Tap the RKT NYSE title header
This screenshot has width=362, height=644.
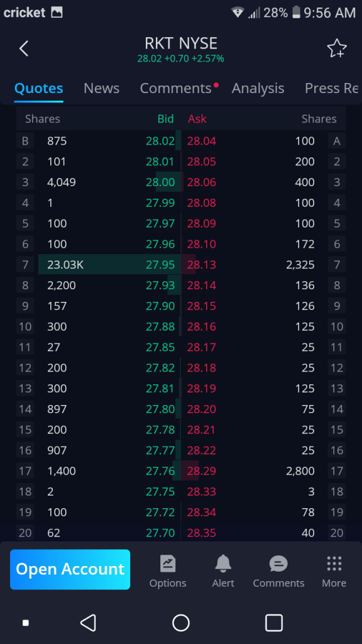point(181,43)
